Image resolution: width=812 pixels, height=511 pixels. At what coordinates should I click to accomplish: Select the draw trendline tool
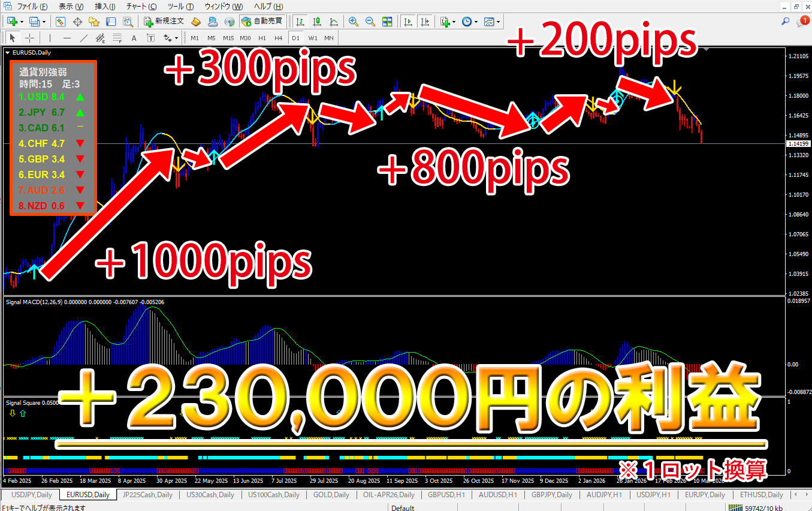pos(83,38)
